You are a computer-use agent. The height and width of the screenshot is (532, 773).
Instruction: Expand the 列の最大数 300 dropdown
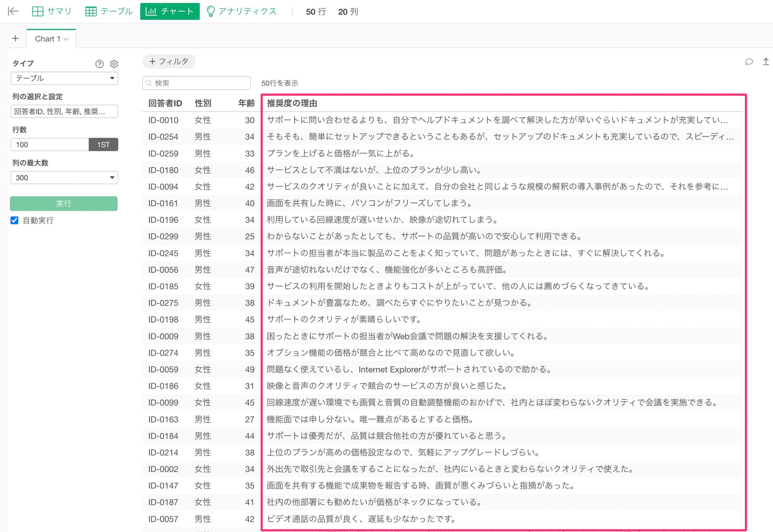click(64, 178)
